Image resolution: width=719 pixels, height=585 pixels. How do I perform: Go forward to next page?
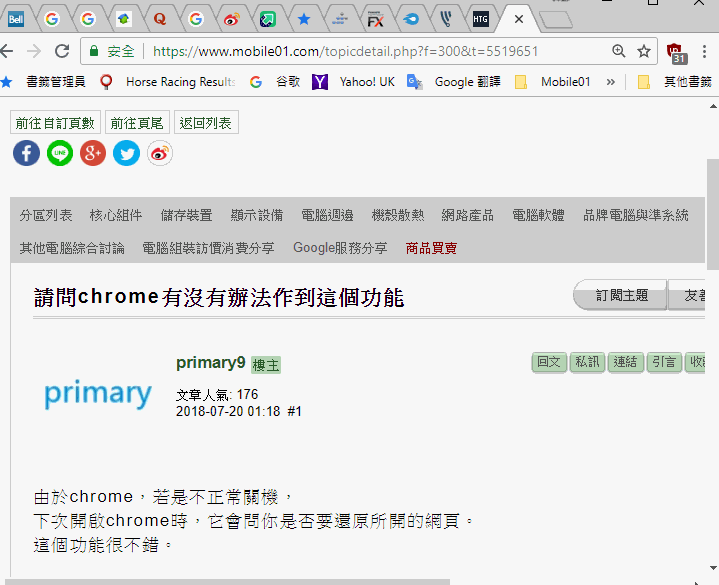[x=34, y=51]
